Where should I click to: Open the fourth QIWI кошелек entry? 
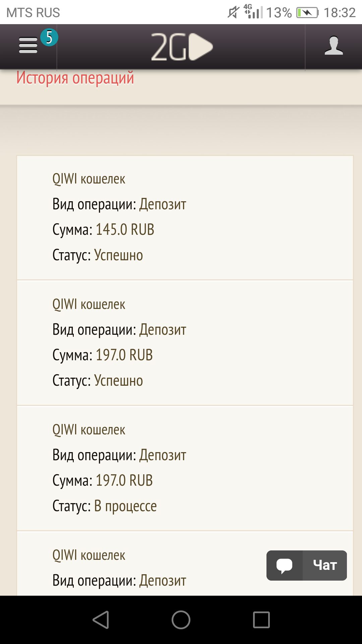(89, 555)
